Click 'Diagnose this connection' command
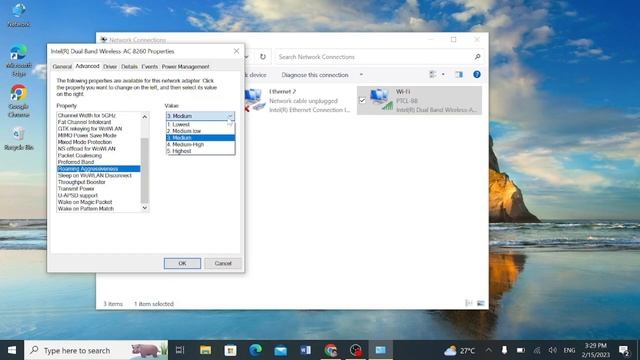Screen dimensions: 640x360 (315, 75)
